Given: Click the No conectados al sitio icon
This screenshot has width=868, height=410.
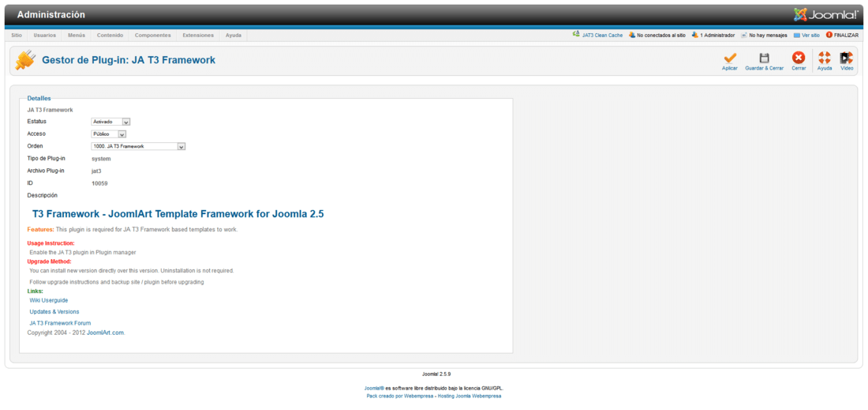Looking at the screenshot, I should tap(631, 35).
